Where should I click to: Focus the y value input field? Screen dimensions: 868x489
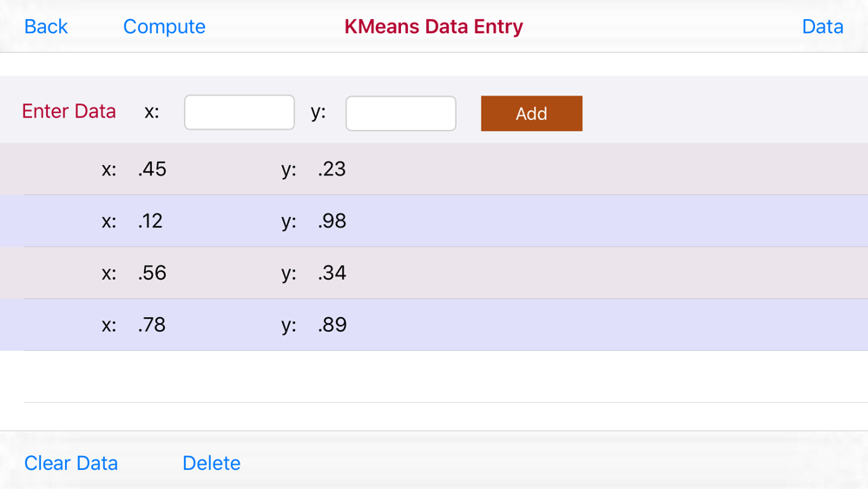coord(401,114)
